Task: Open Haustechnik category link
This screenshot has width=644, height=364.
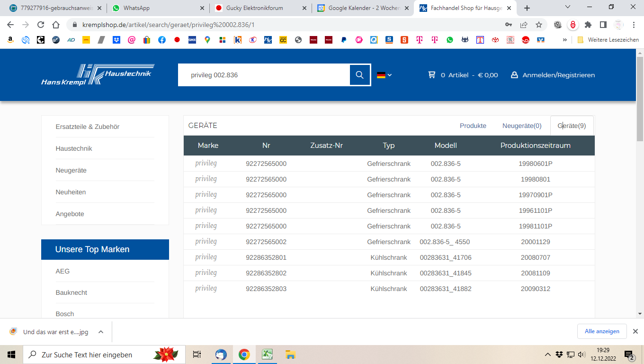Action: (x=74, y=148)
